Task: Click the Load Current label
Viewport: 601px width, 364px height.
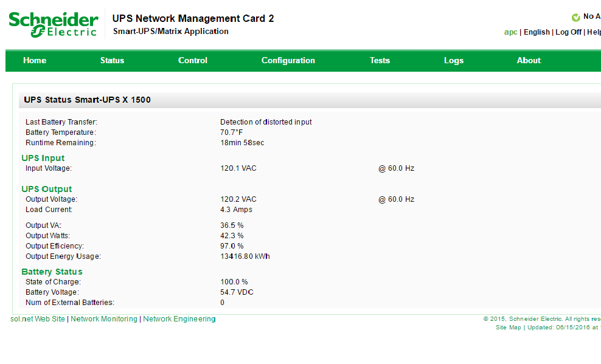Action: [x=49, y=210]
